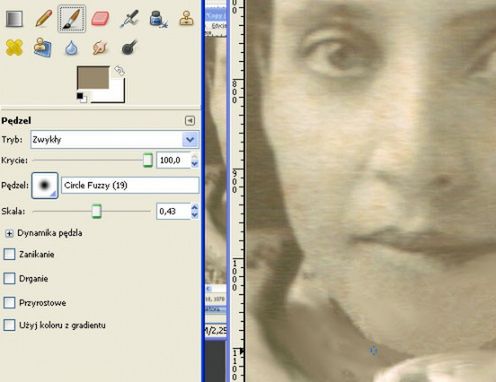
Task: Open brush picker via Circle Fuzzy preview
Action: click(x=45, y=185)
